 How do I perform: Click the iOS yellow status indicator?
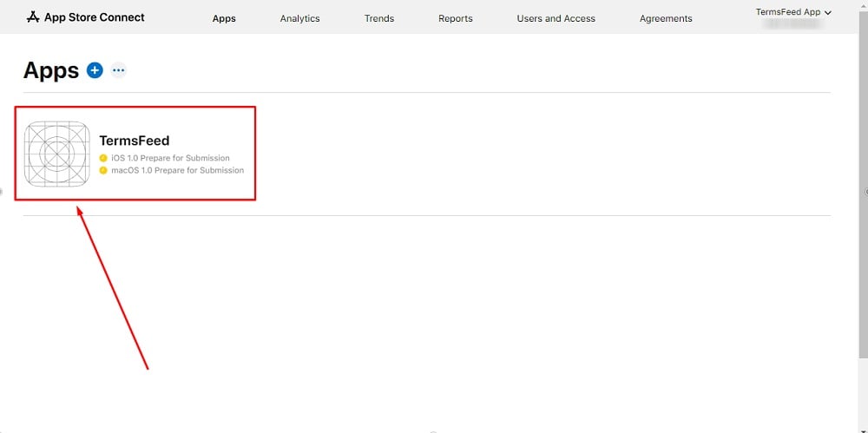coord(103,158)
